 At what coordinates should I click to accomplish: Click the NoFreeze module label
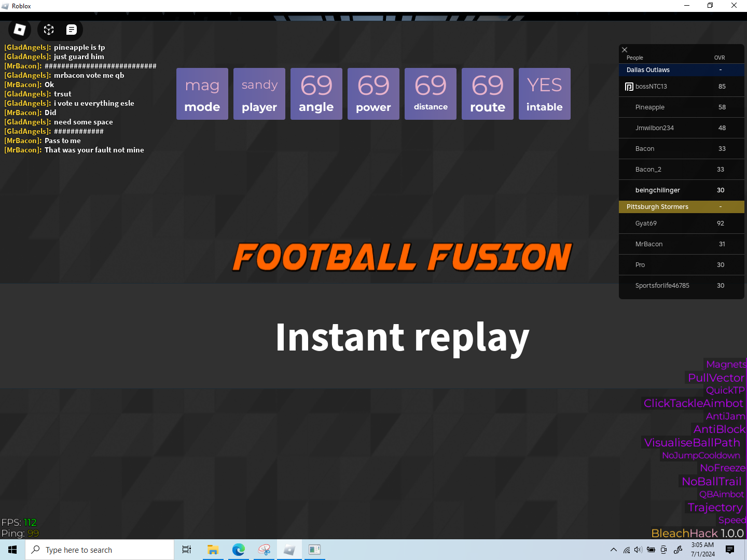(722, 468)
